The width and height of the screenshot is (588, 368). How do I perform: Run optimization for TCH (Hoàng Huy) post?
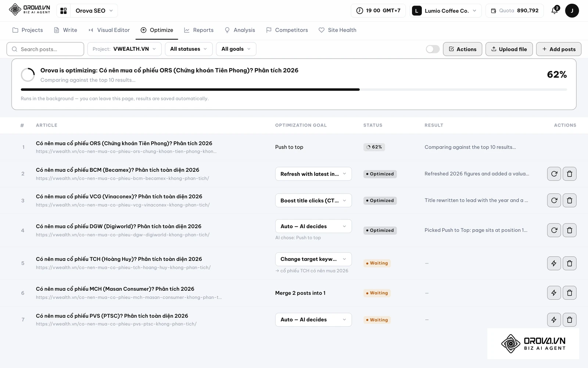point(554,263)
